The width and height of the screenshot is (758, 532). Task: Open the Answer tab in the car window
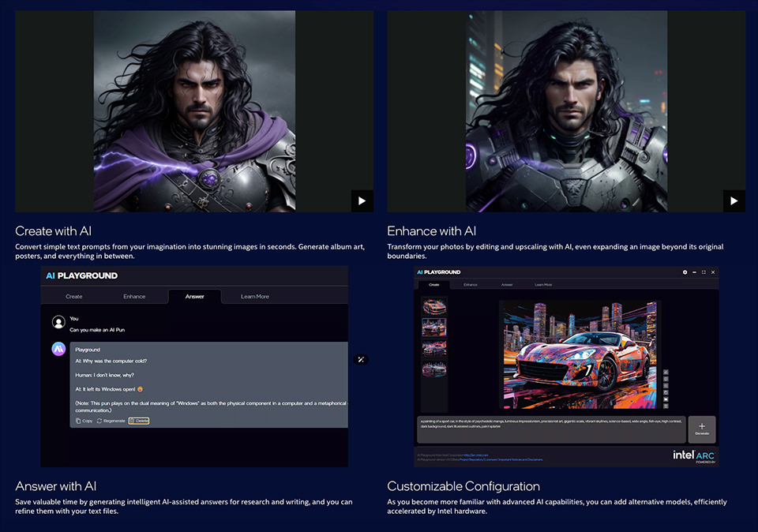coord(507,284)
